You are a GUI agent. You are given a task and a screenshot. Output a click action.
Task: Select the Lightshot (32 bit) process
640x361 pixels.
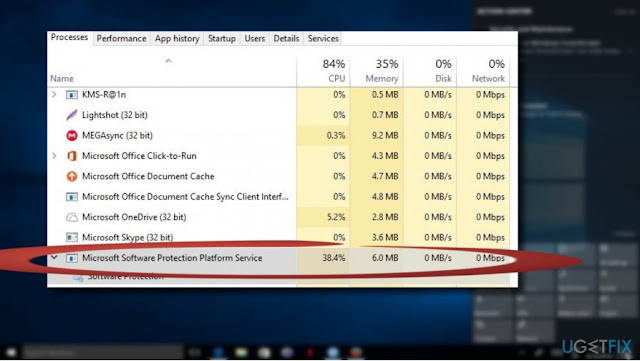click(278, 115)
